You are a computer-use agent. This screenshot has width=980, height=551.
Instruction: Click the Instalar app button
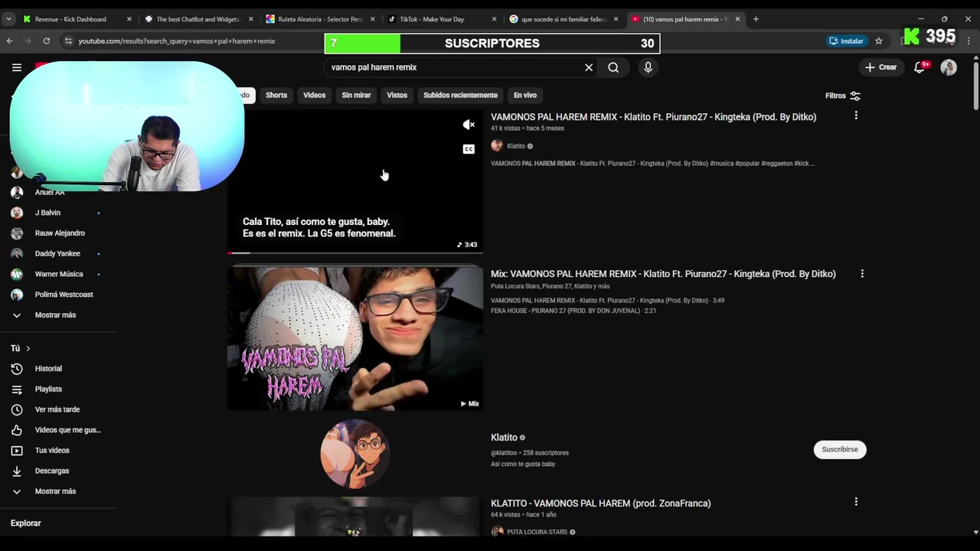pyautogui.click(x=846, y=41)
